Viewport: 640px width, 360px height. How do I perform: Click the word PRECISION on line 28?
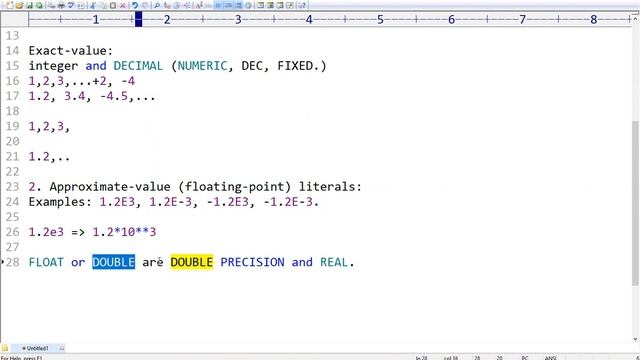[252, 262]
